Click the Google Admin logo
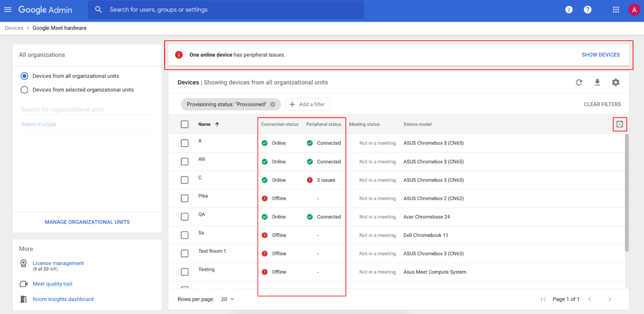This screenshot has height=314, width=644. pyautogui.click(x=45, y=10)
